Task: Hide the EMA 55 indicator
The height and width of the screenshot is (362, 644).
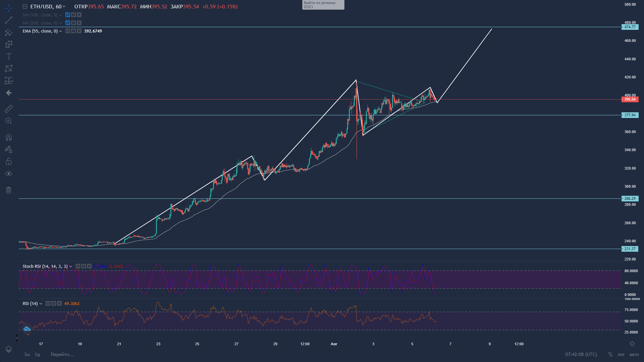Action: pos(68,31)
